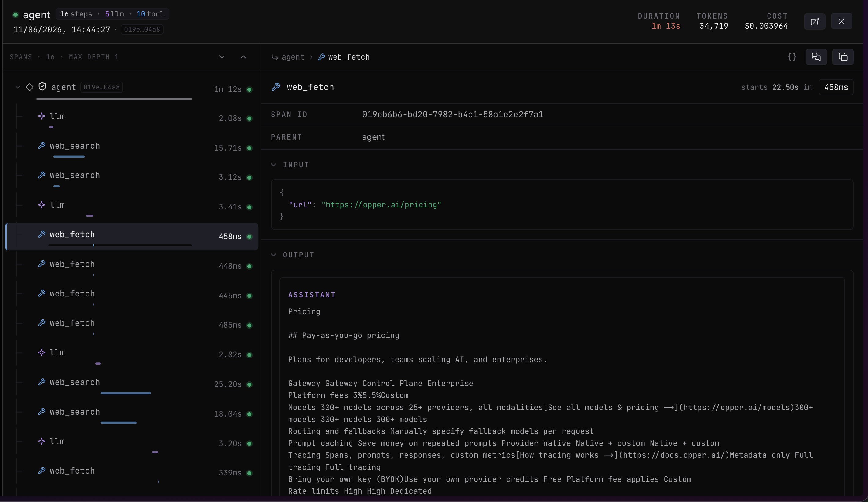Select the web_search span lasting 25.20s

132,384
